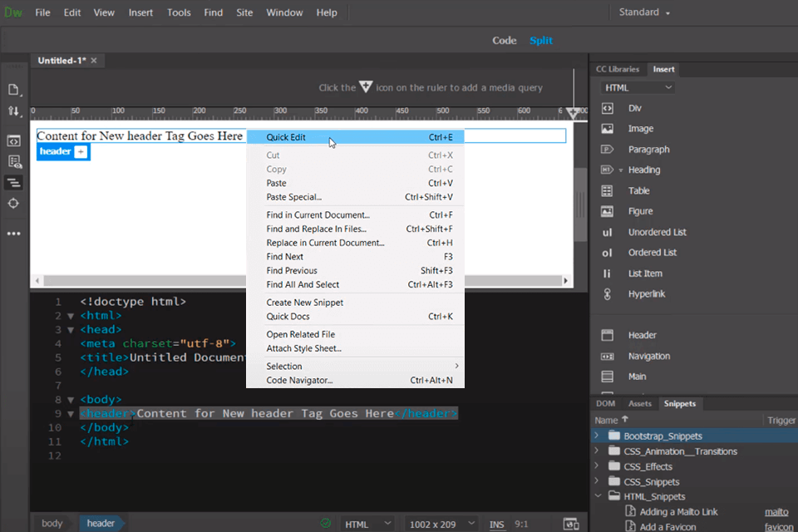798x532 pixels.
Task: Choose Create New Snippet
Action: (355, 303)
